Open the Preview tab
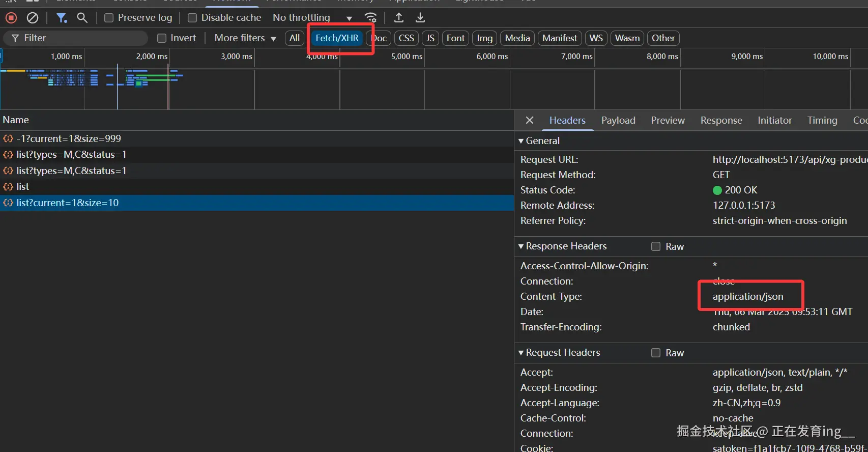Screen dimensions: 868x452 pyautogui.click(x=668, y=121)
